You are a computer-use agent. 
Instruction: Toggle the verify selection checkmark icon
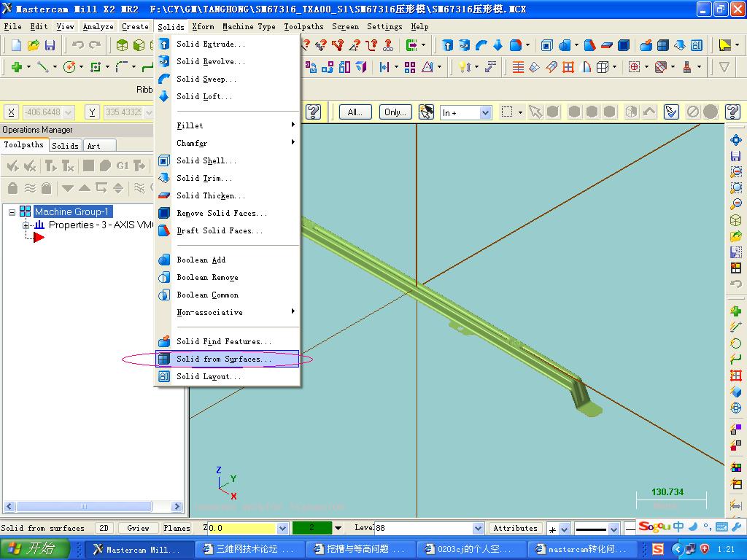671,112
